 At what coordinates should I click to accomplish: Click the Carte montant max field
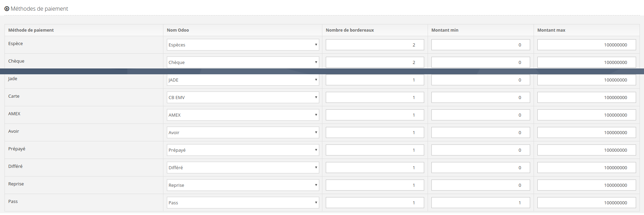586,97
